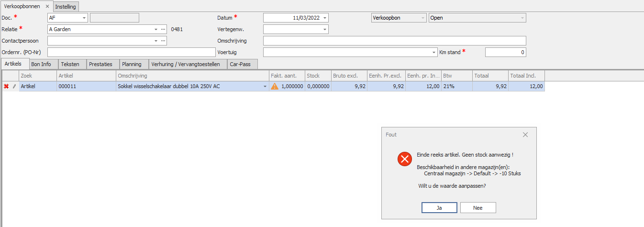Close the Fout dialog with X

pyautogui.click(x=525, y=135)
